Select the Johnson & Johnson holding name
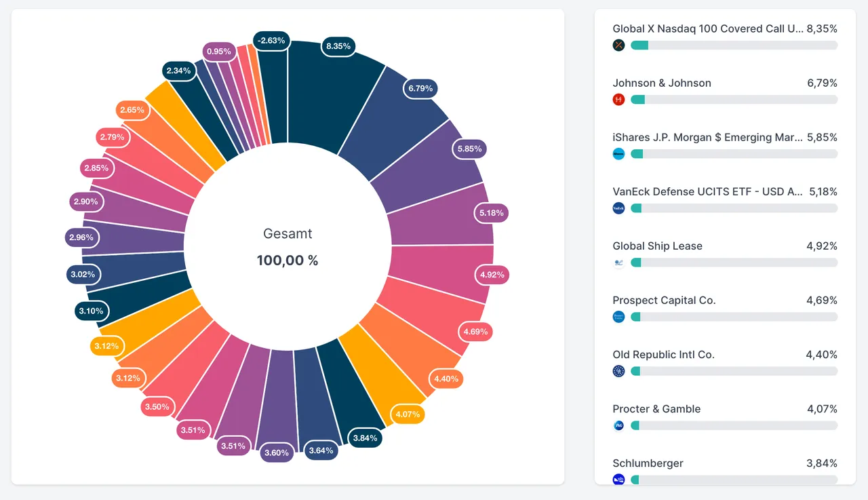This screenshot has height=500, width=868. tap(662, 83)
